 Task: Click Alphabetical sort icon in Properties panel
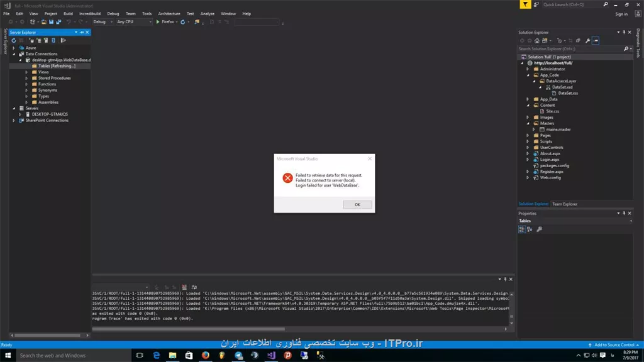point(530,229)
